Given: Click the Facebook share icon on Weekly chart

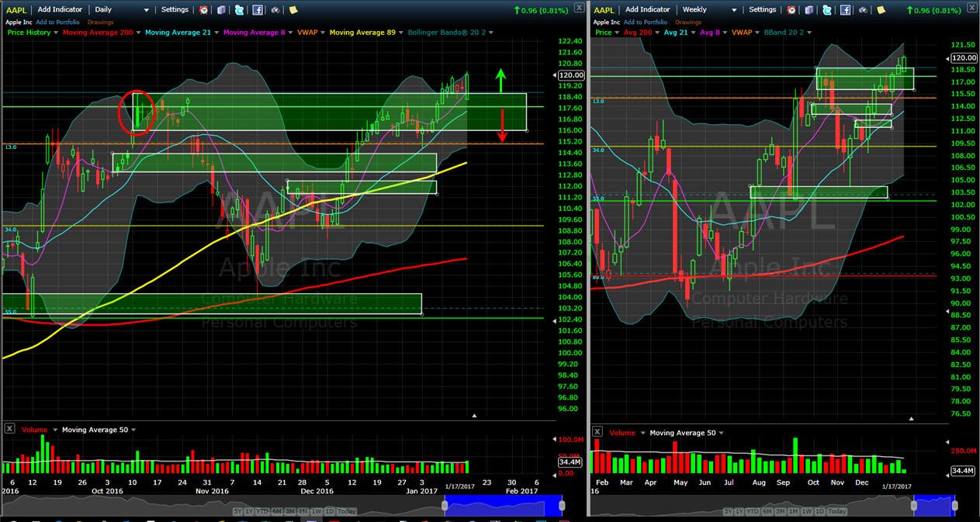Looking at the screenshot, I should [845, 10].
